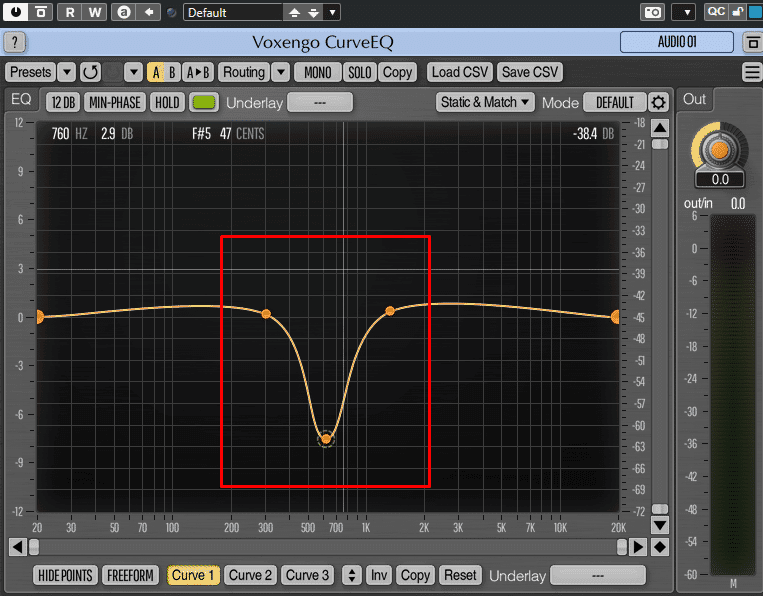Enable automation Read (R) button
763x596 pixels.
point(70,12)
